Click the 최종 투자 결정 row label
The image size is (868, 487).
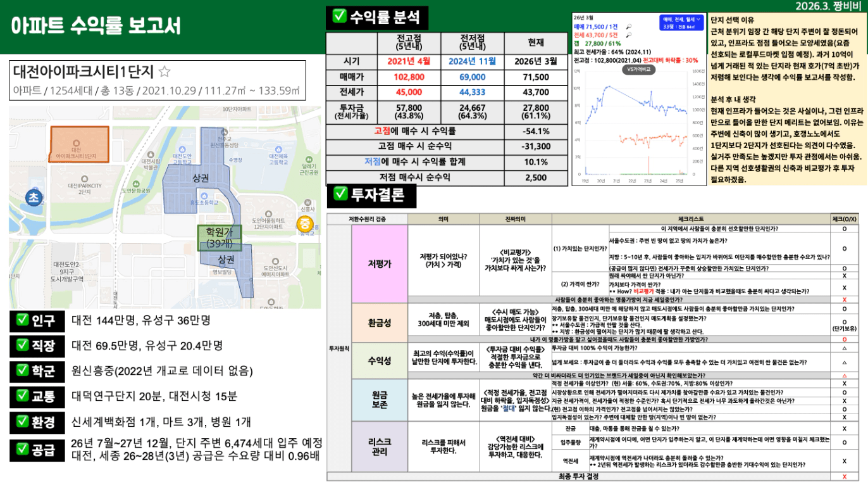[x=579, y=476]
